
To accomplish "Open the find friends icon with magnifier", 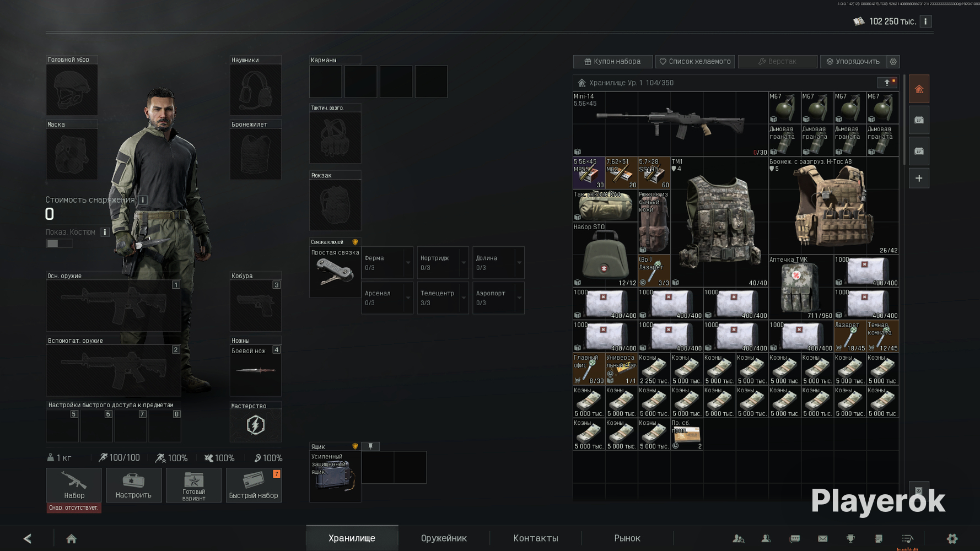I will (739, 538).
